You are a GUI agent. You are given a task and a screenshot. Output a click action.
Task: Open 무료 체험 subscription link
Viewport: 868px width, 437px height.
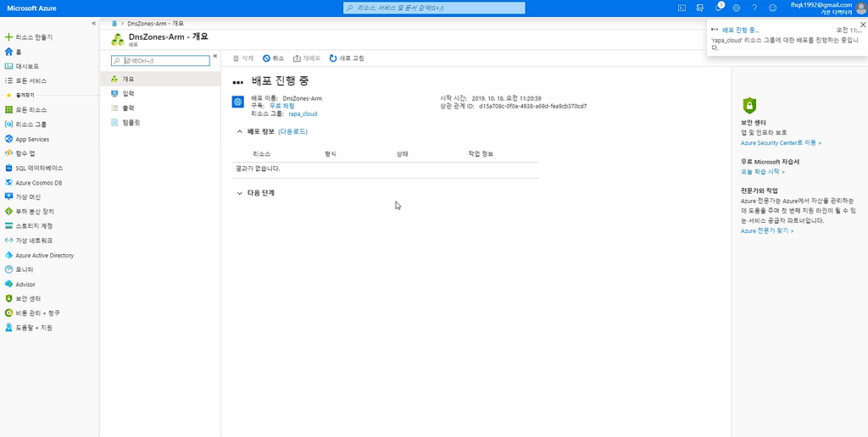281,106
